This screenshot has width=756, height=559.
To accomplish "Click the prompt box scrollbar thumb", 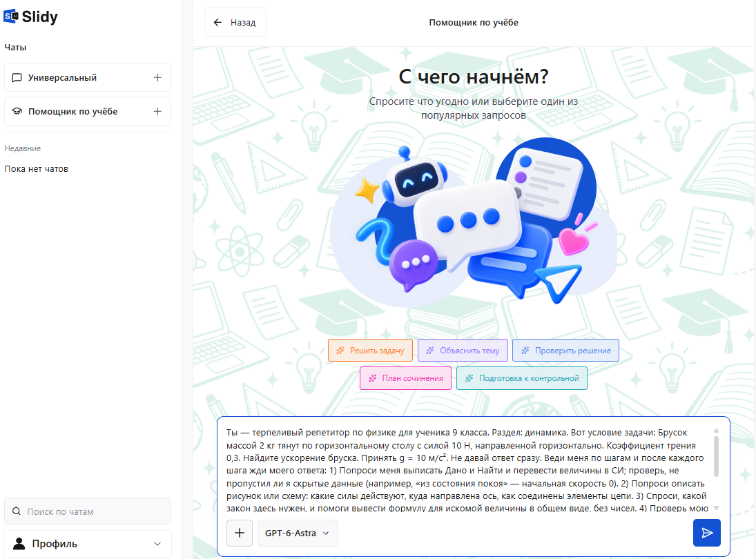I will 716,456.
